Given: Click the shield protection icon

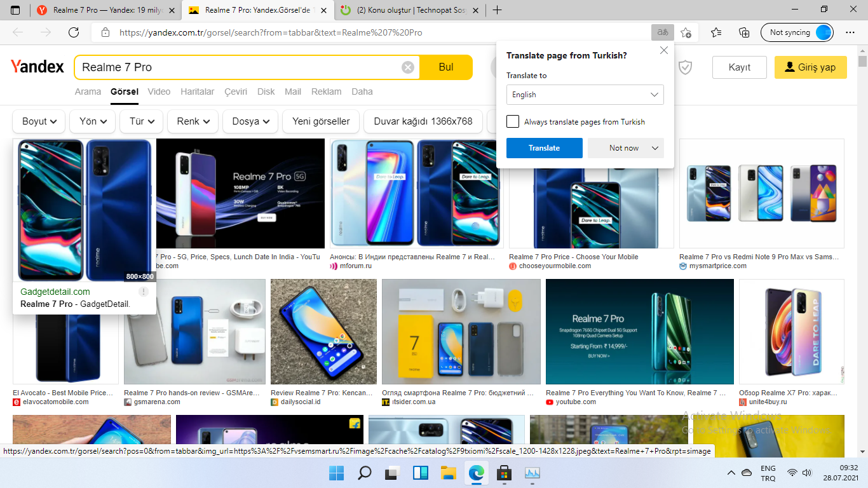Looking at the screenshot, I should 685,67.
